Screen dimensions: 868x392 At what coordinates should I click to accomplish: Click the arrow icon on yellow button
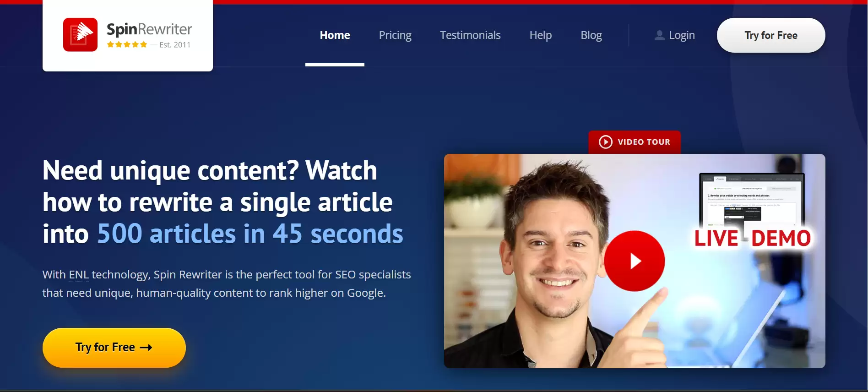146,348
